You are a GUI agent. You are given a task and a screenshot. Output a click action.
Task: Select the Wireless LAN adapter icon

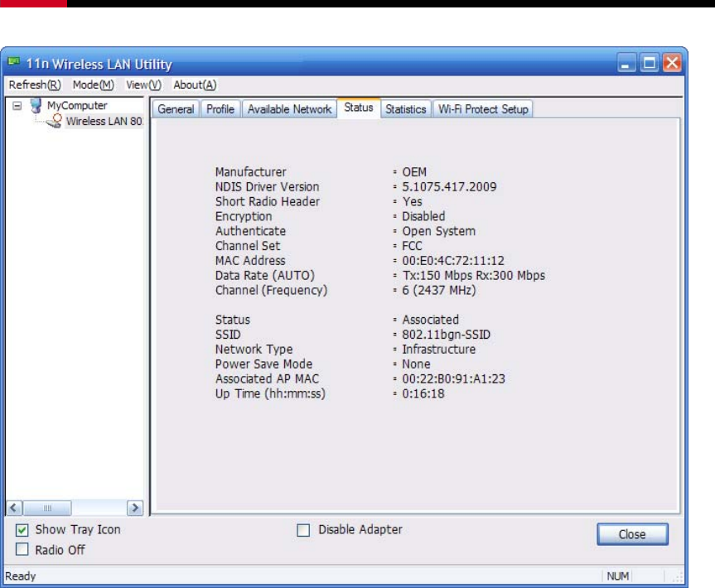(x=55, y=121)
